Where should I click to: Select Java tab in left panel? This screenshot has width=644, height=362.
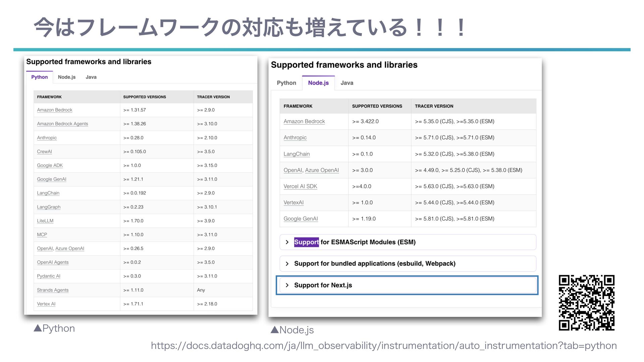[91, 77]
